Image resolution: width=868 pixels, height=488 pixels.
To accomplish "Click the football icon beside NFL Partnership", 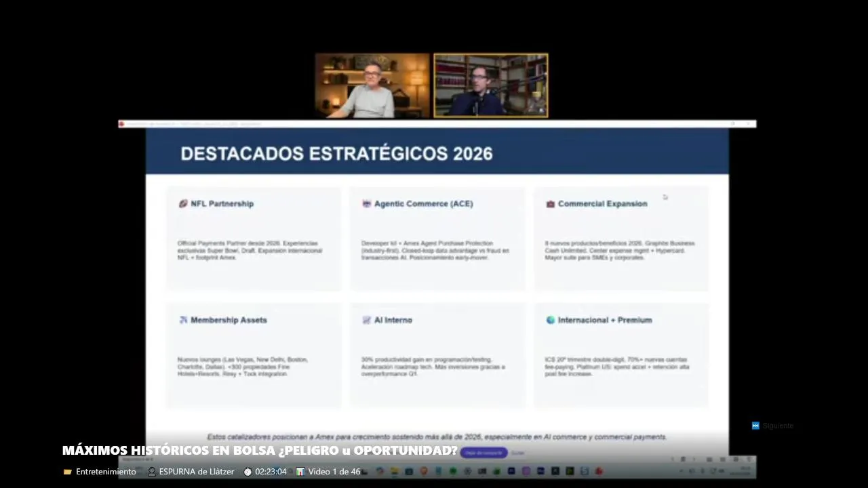I will 182,203.
